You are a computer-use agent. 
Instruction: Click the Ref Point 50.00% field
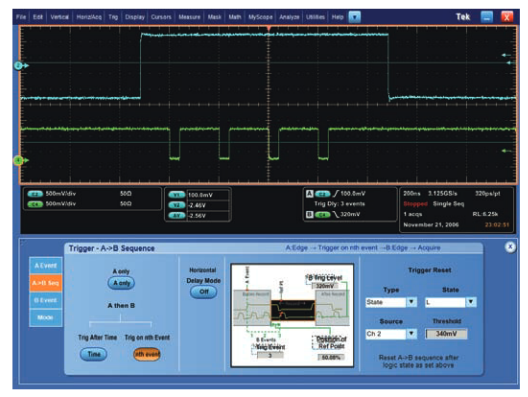coord(331,357)
